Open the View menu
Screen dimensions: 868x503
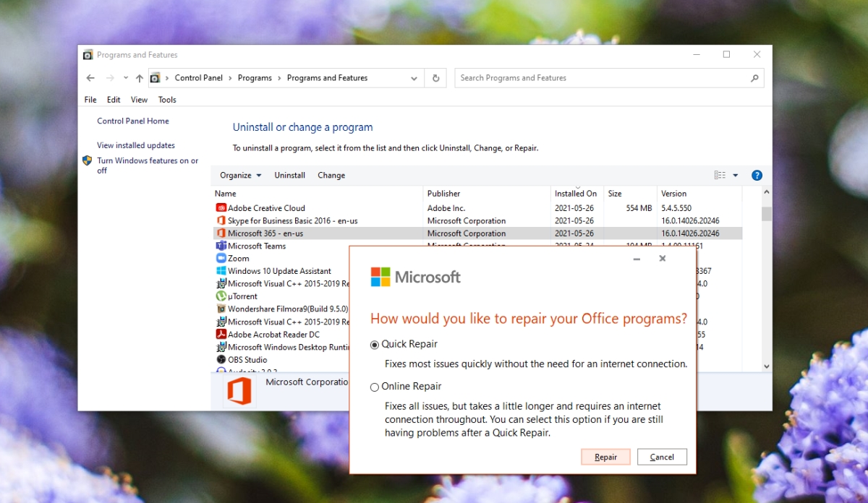(x=139, y=100)
